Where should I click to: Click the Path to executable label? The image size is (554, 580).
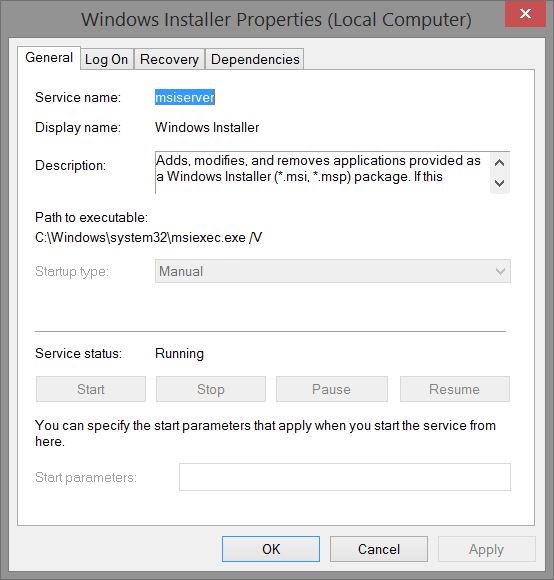click(x=91, y=218)
